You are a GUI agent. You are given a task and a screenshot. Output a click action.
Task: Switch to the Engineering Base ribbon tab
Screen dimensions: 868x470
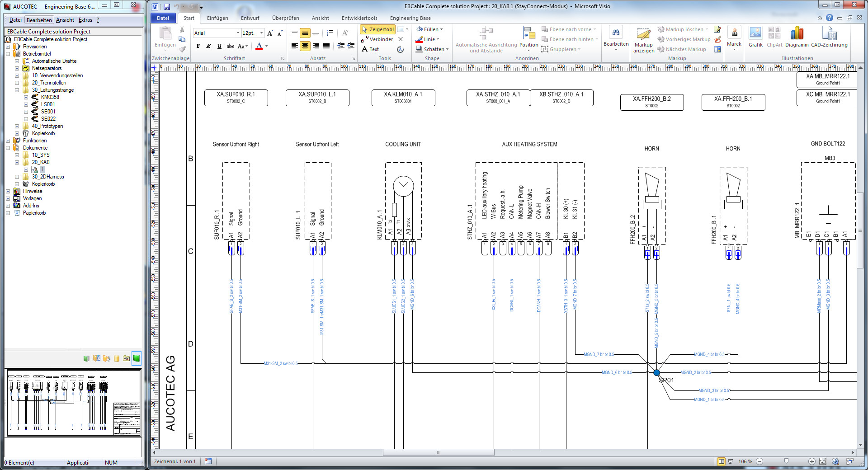point(410,18)
